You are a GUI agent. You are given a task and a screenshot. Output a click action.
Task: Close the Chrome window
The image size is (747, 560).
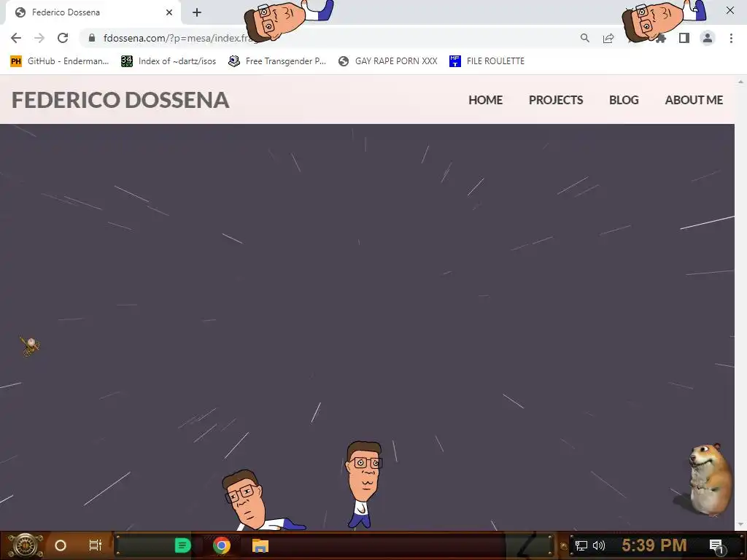pyautogui.click(x=729, y=10)
